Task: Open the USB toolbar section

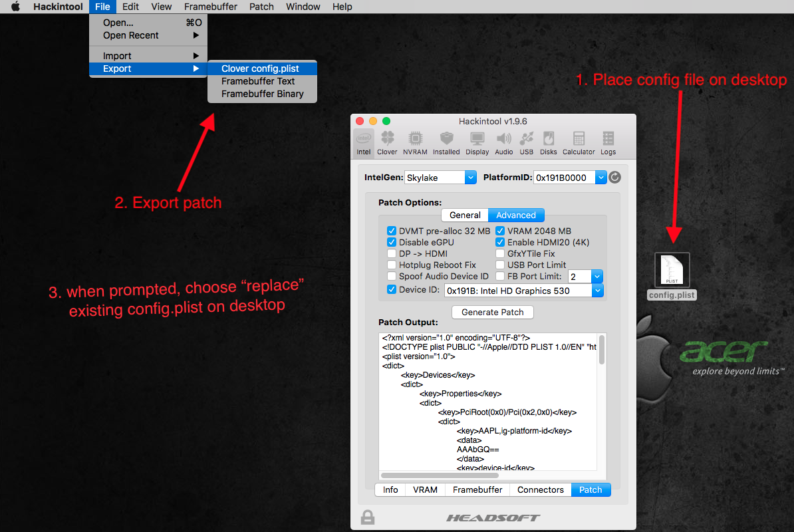Action: [x=527, y=143]
